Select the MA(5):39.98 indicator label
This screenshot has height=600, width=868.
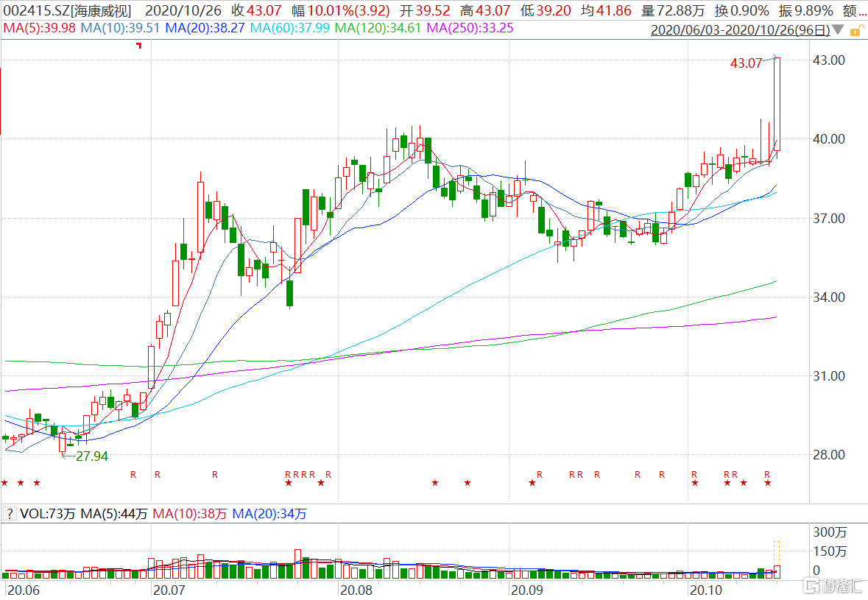click(39, 28)
